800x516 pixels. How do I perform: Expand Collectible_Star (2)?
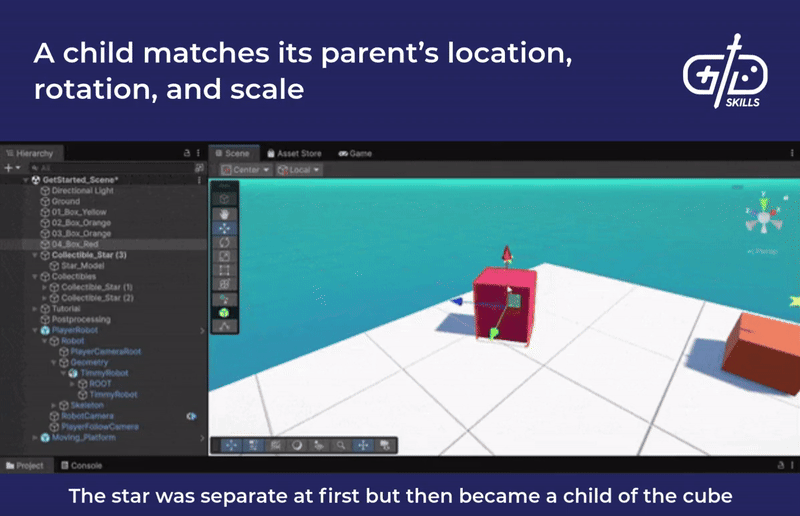[44, 298]
